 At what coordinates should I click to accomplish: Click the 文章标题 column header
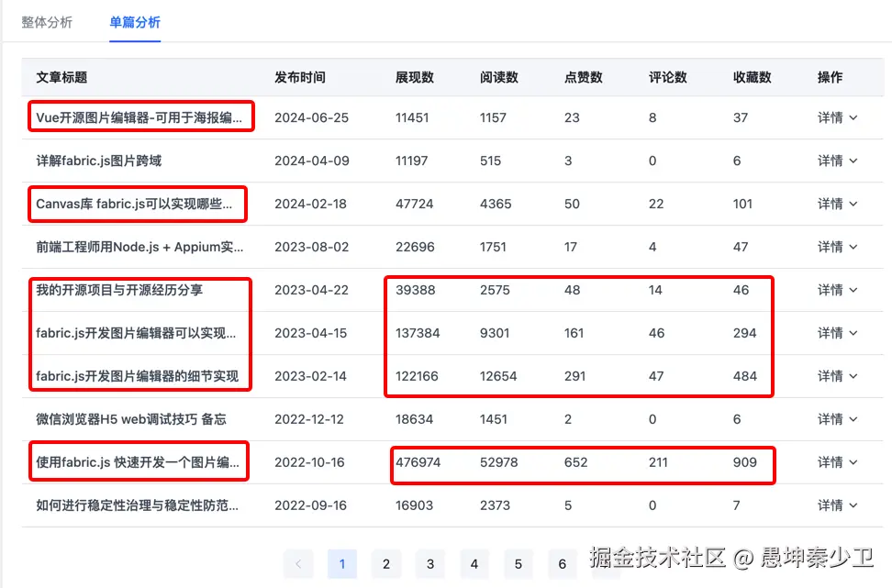pyautogui.click(x=61, y=77)
